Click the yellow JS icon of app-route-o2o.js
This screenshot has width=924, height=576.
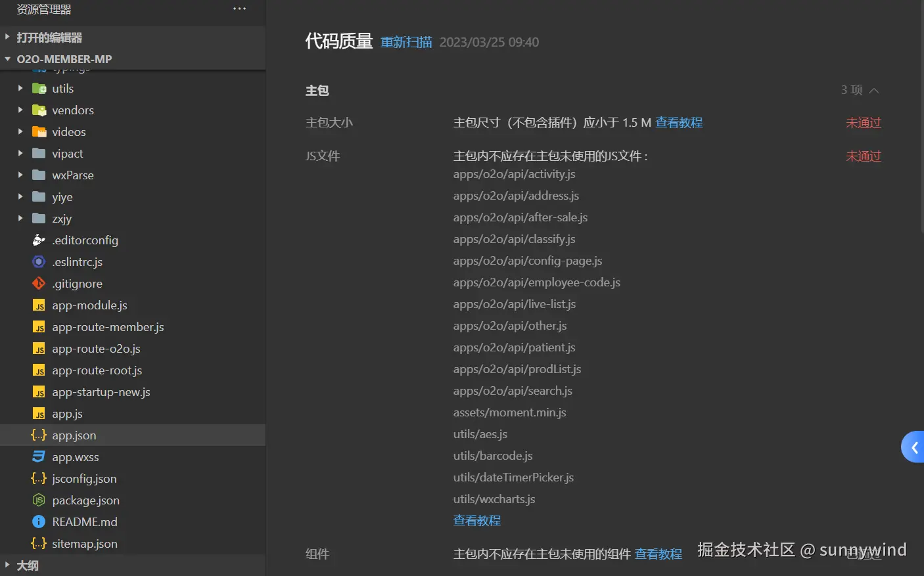coord(39,348)
